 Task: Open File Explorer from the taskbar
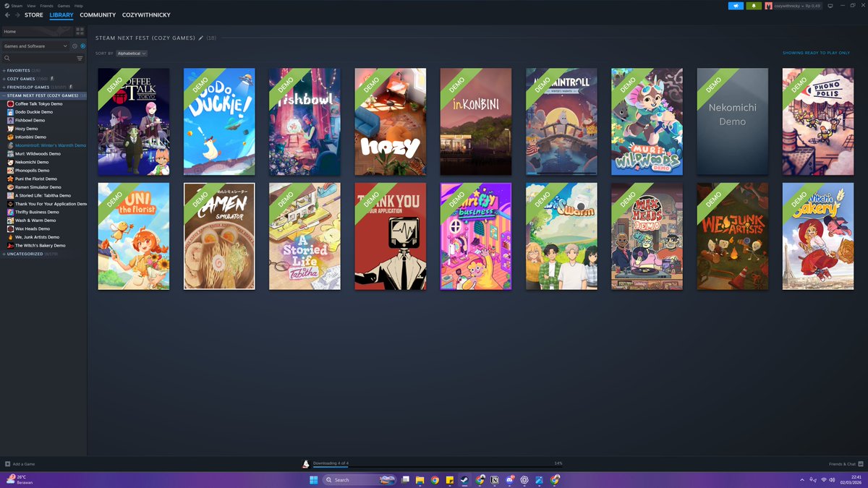point(420,479)
